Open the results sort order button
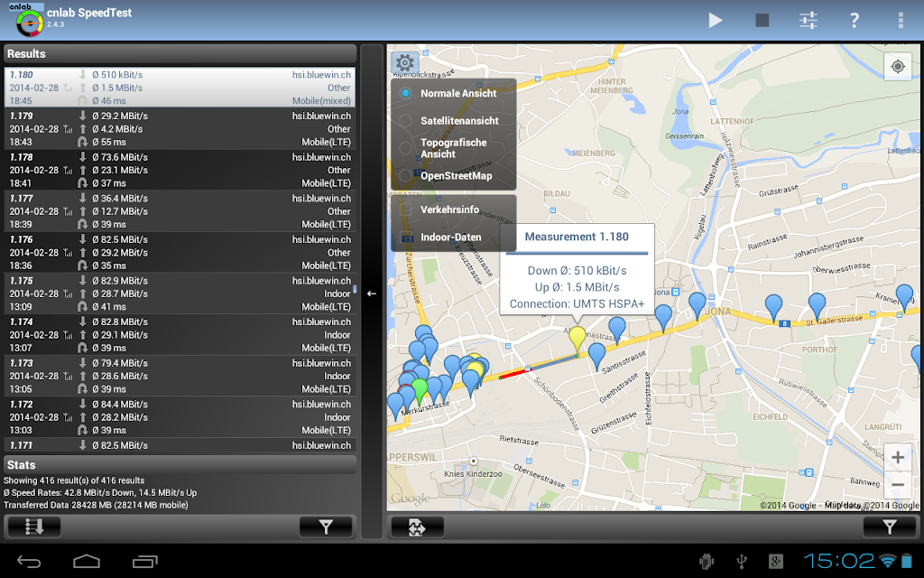This screenshot has height=578, width=924. pyautogui.click(x=33, y=527)
